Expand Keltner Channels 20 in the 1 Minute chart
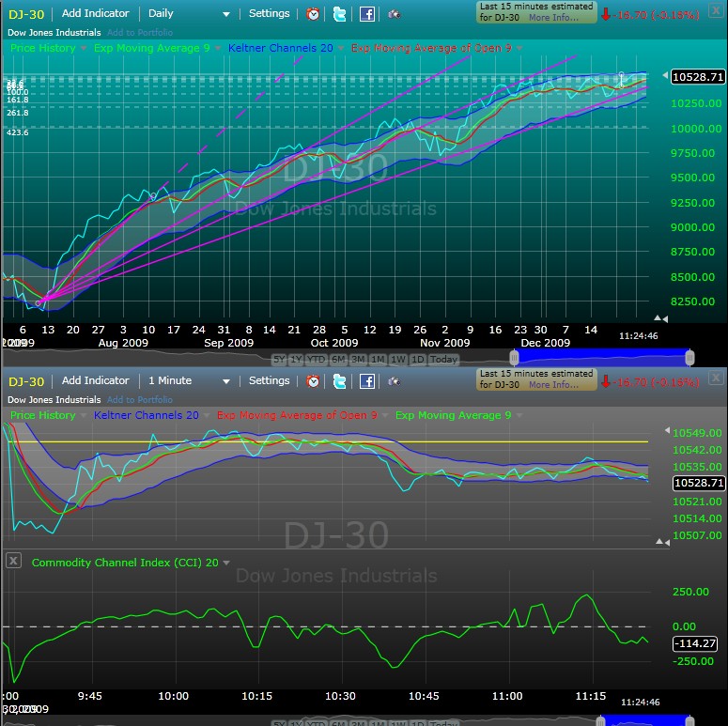728x726 pixels. coord(207,415)
